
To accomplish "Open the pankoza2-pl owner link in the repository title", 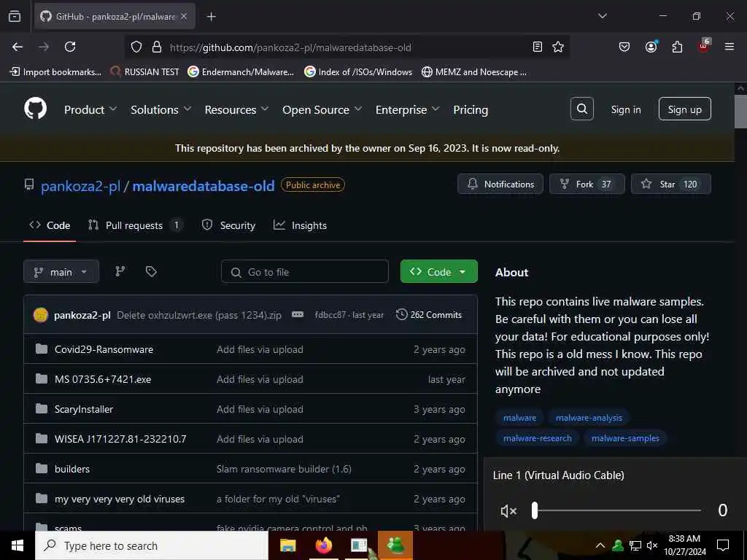I will (80, 186).
